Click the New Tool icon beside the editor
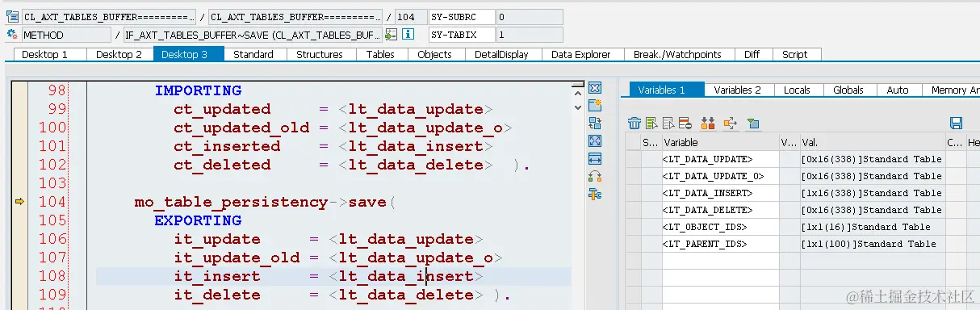Viewport: 980px width, 310px height. point(595,105)
